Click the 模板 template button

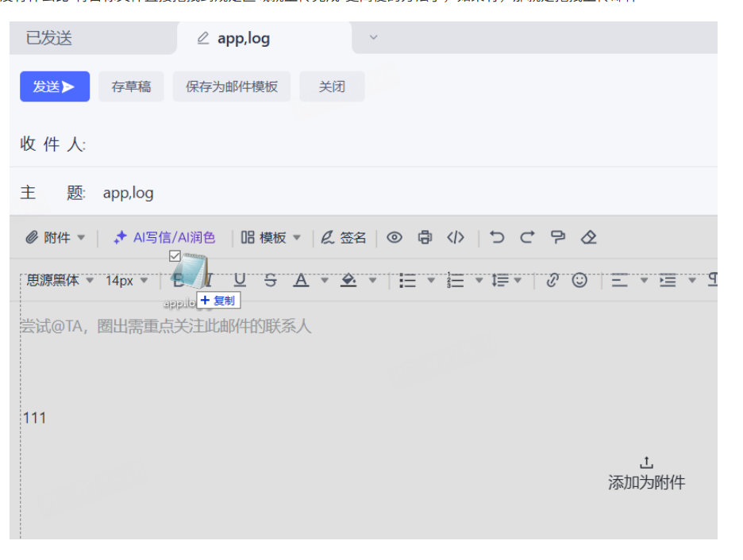264,237
